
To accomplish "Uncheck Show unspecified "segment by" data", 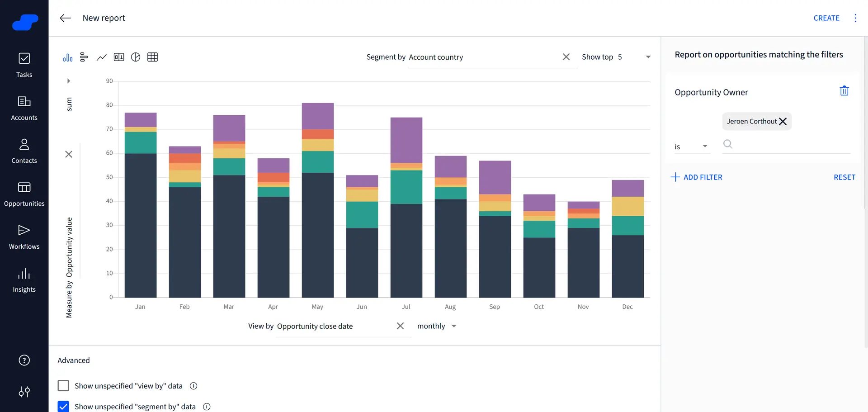I will click(x=63, y=406).
